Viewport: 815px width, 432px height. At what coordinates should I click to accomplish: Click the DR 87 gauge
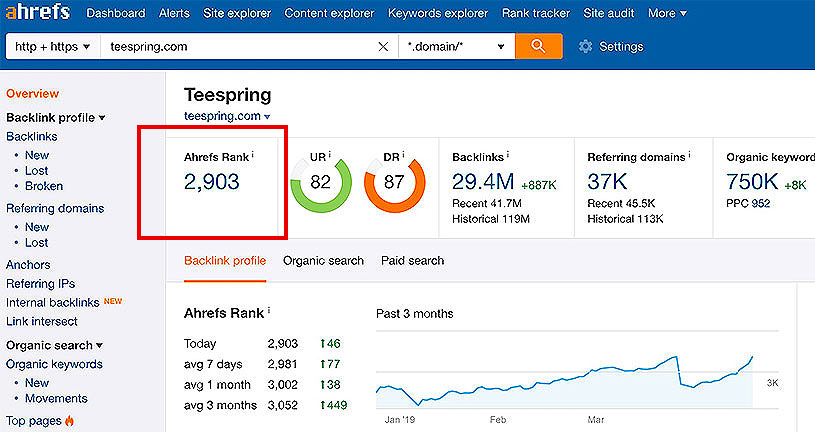coord(394,182)
